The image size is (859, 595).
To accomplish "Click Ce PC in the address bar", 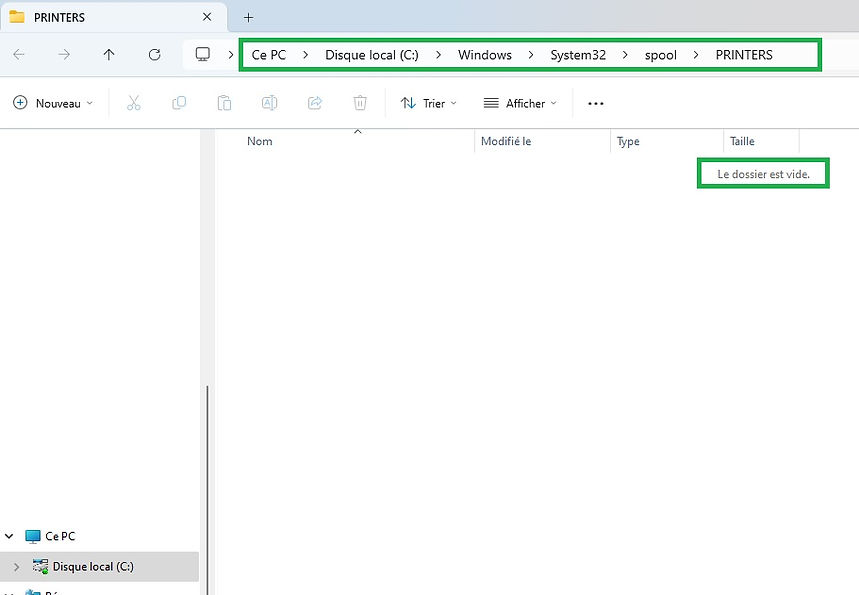I will coord(269,55).
